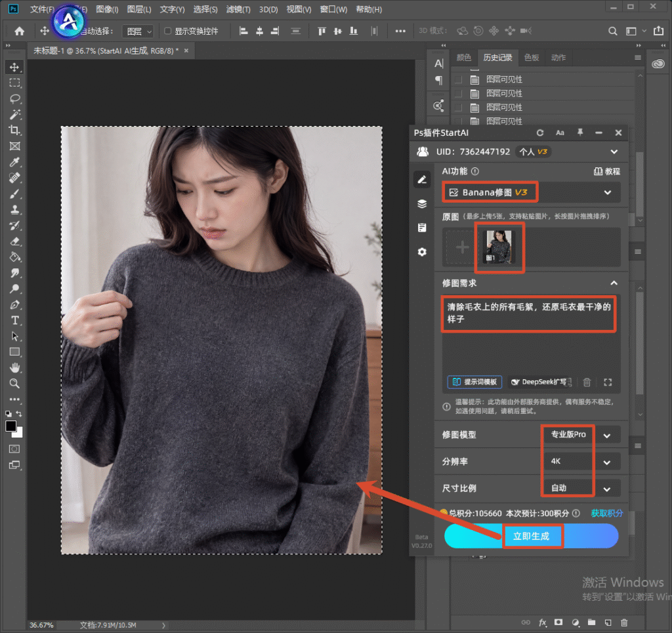The height and width of the screenshot is (633, 672).
Task: Enable the 显示变换控件 checkbox
Action: pos(167,31)
